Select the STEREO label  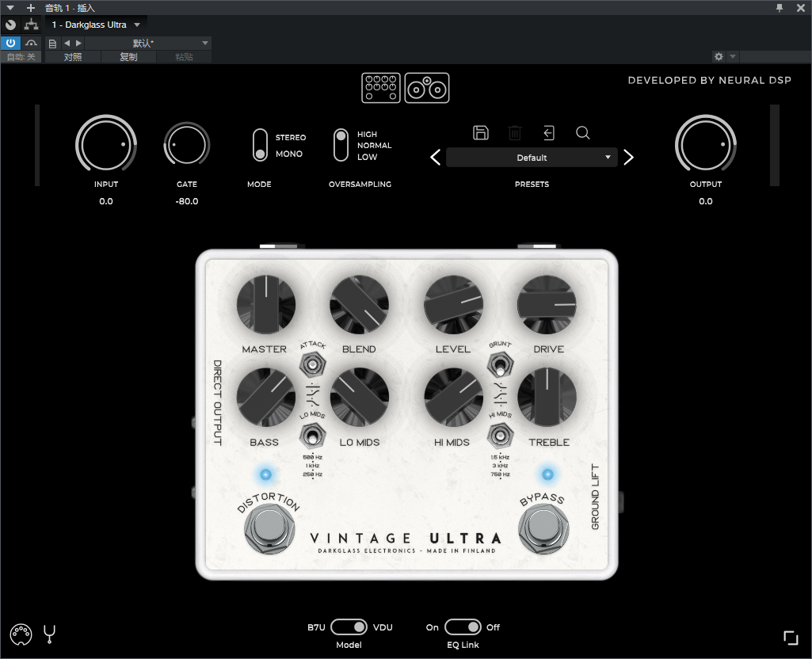[x=291, y=138]
